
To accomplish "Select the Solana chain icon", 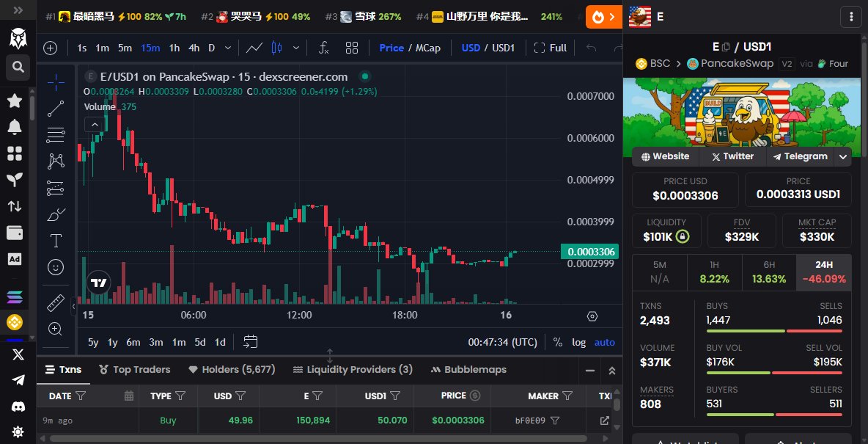I will pos(15,298).
